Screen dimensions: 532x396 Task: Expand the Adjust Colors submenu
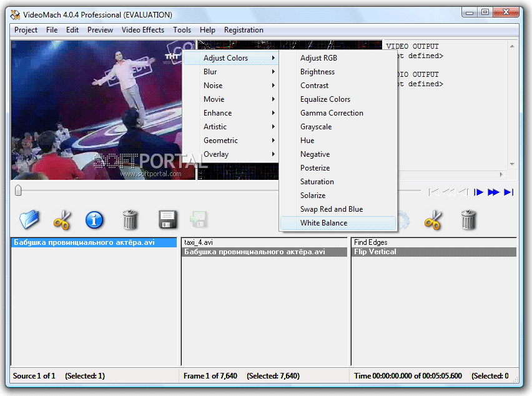coord(230,58)
